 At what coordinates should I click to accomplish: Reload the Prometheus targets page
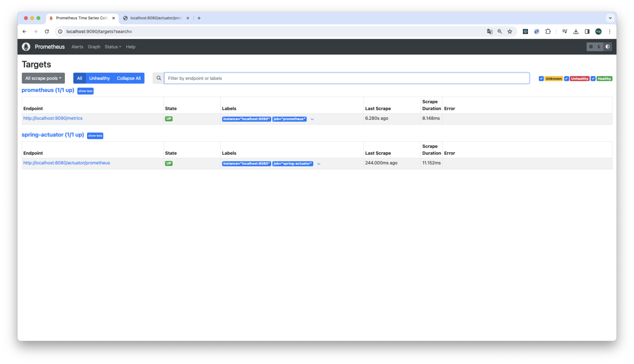click(47, 32)
